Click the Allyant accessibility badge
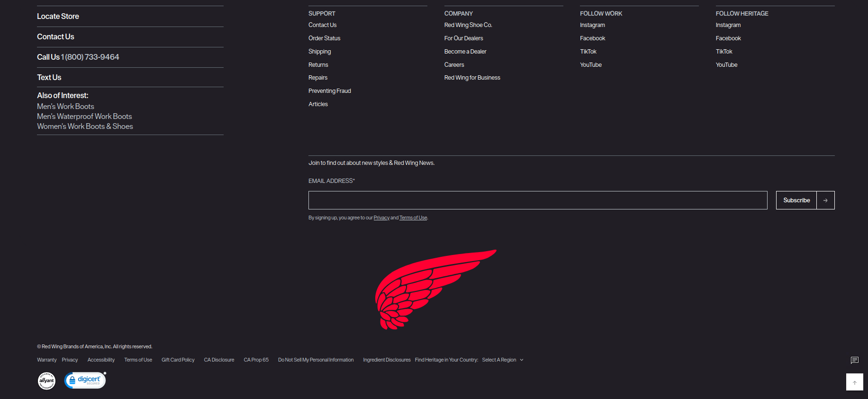Screen dimensions: 868x399 click(x=46, y=381)
